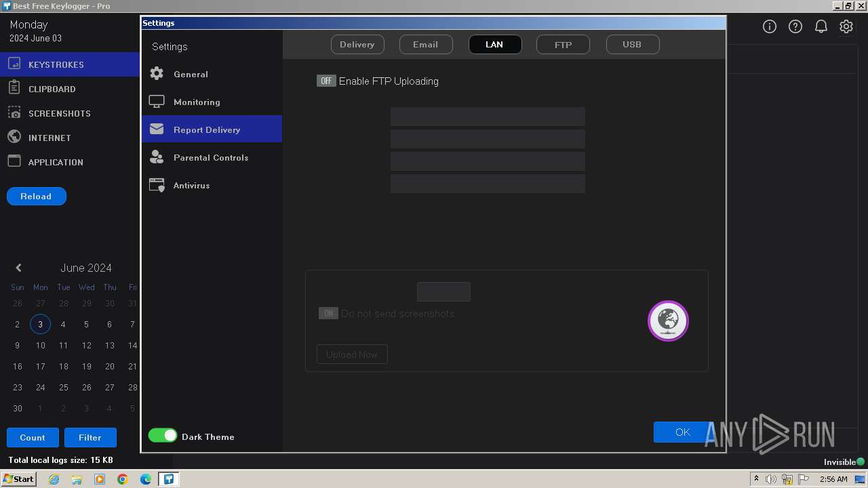The image size is (868, 488).
Task: Click the General gear icon in Settings
Action: (157, 73)
